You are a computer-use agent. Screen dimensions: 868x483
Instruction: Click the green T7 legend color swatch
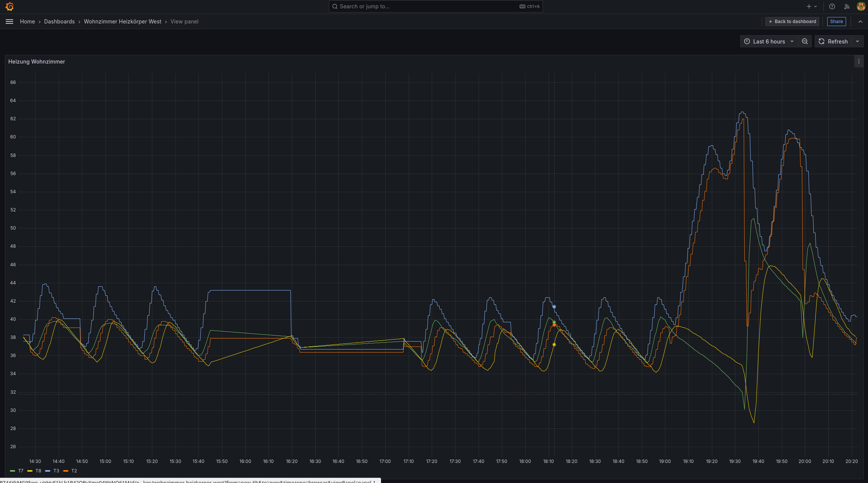click(12, 471)
